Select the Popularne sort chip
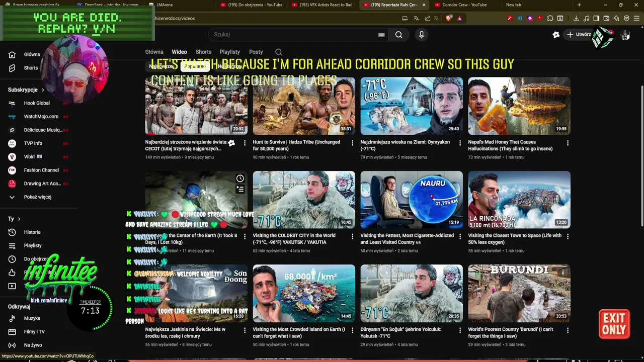644x362 pixels. [195, 66]
